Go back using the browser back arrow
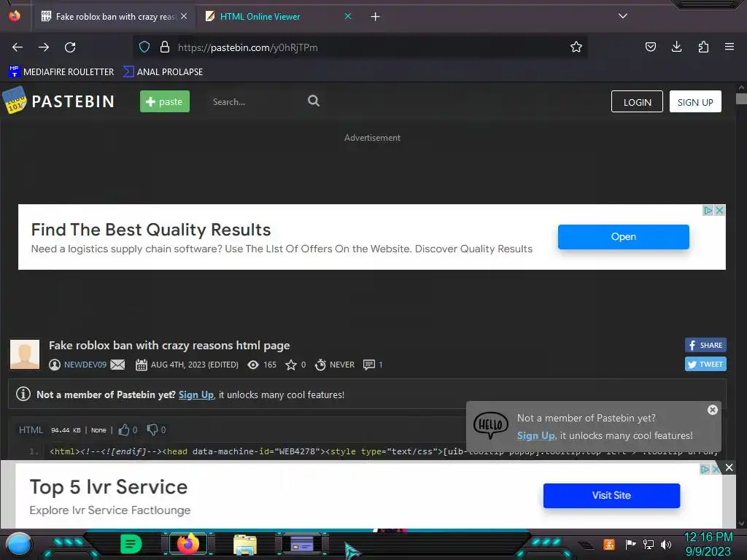Image resolution: width=747 pixels, height=560 pixels. tap(18, 47)
